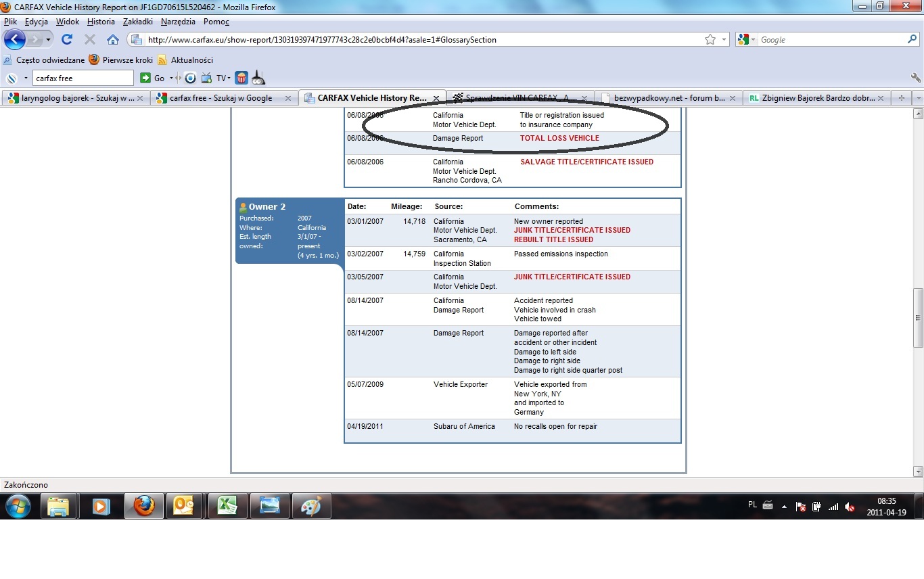This screenshot has width=924, height=579.
Task: Click the REBUILT TITLE ISSUED text
Action: (553, 239)
